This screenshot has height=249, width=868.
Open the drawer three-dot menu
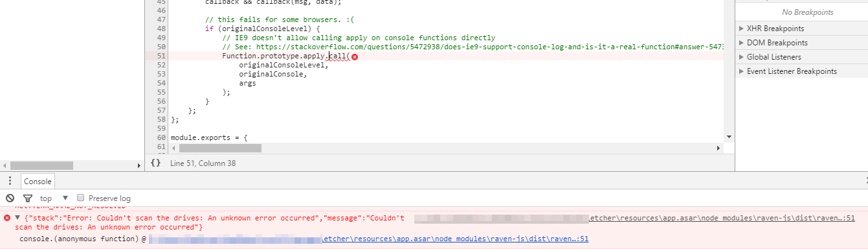[x=10, y=182]
